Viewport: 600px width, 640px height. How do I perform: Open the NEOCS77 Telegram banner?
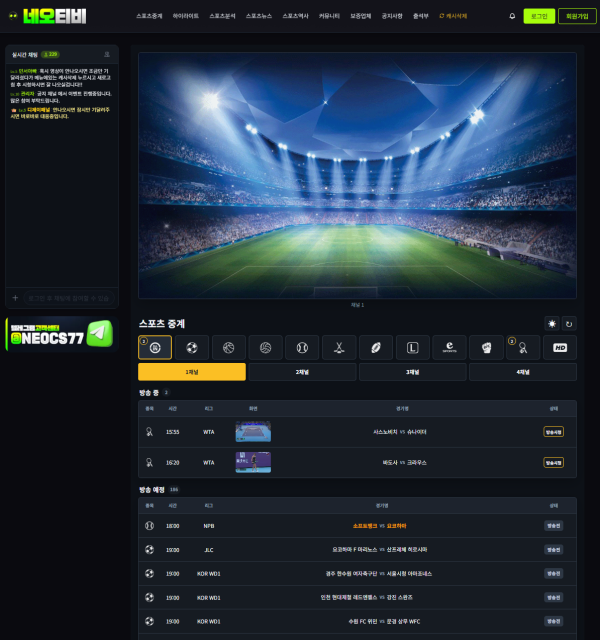pos(62,334)
